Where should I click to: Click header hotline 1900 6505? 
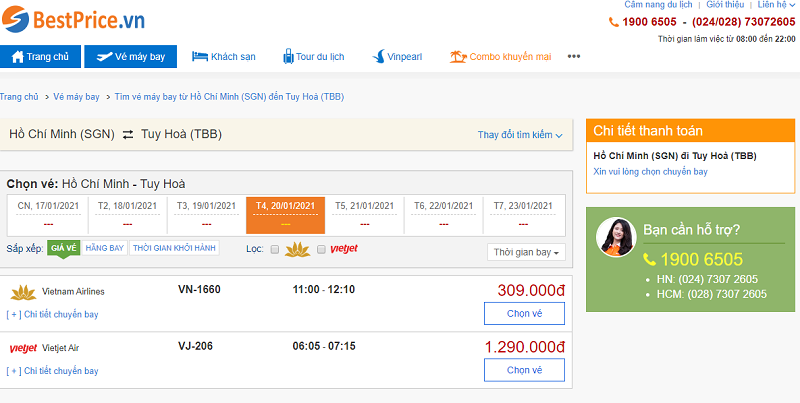(649, 22)
